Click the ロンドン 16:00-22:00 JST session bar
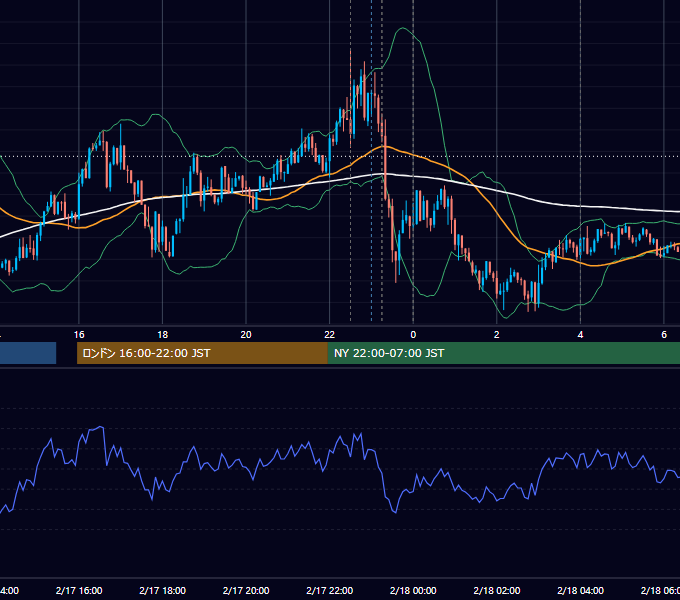Viewport: 680px width, 600px height. (x=202, y=353)
